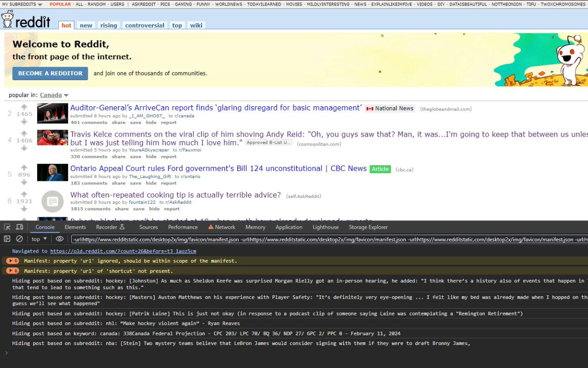Select the inspect element tool in DevTools

coord(6,227)
